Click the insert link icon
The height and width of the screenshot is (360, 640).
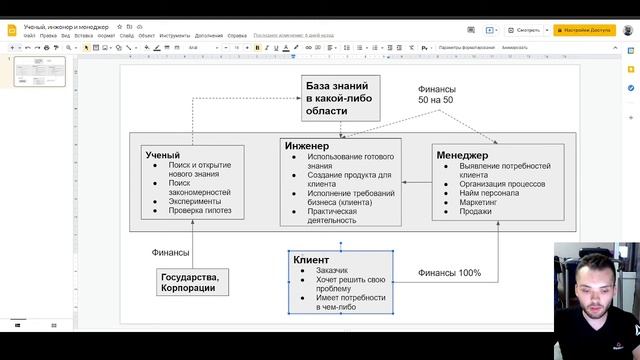coord(309,48)
